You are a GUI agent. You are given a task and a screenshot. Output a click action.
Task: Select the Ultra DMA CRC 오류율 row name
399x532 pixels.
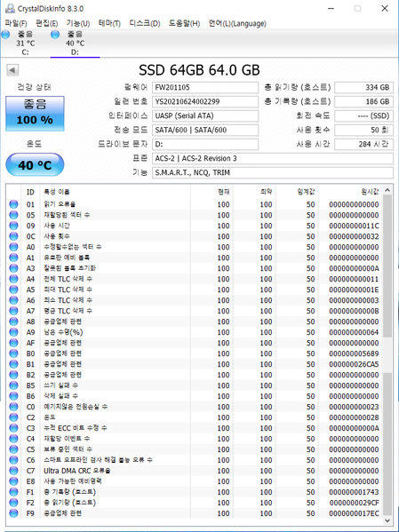coord(77,471)
